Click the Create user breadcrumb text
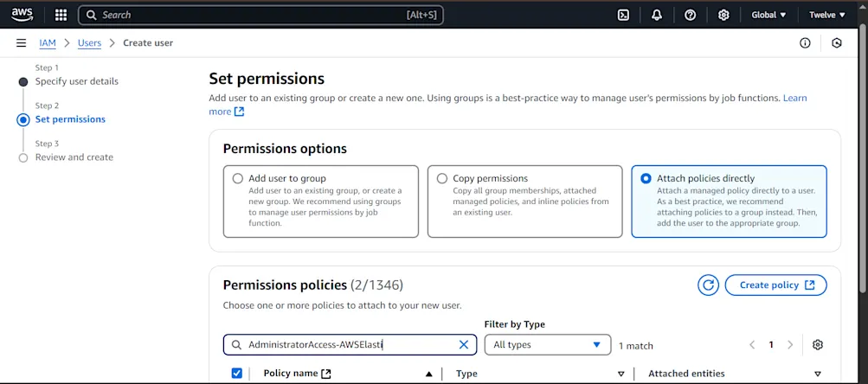Image resolution: width=868 pixels, height=384 pixels. (148, 42)
